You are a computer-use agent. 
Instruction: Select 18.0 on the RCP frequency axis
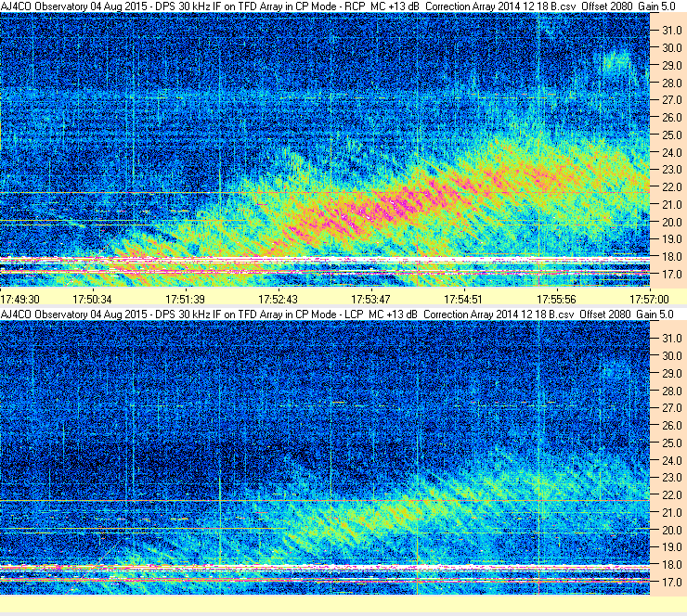tap(671, 257)
